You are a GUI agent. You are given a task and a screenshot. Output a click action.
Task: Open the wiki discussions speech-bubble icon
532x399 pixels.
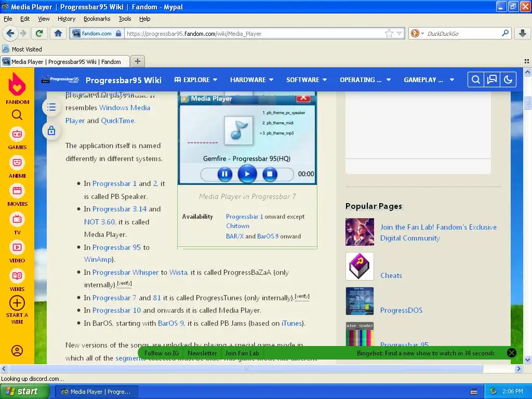[x=492, y=79]
